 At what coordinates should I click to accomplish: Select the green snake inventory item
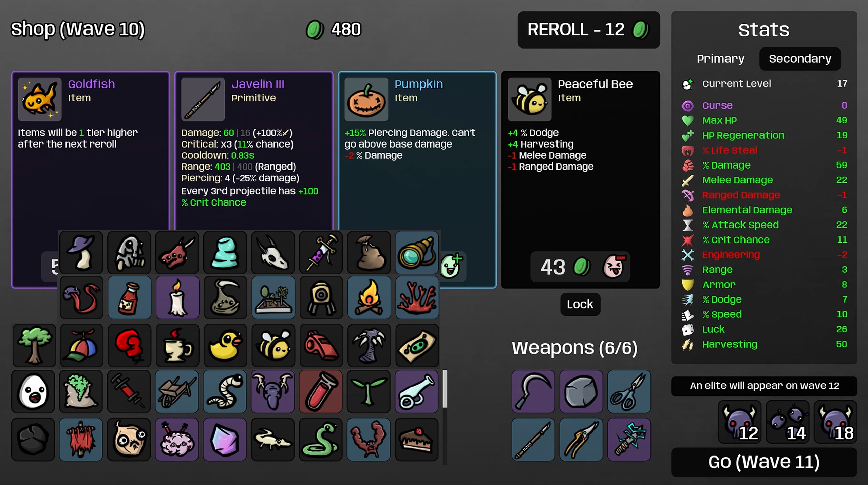click(321, 439)
